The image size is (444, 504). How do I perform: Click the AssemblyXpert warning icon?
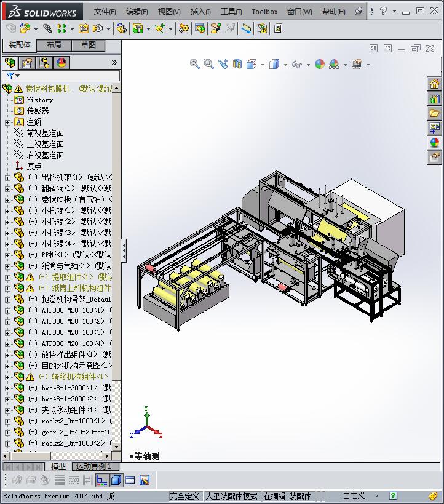[x=262, y=28]
